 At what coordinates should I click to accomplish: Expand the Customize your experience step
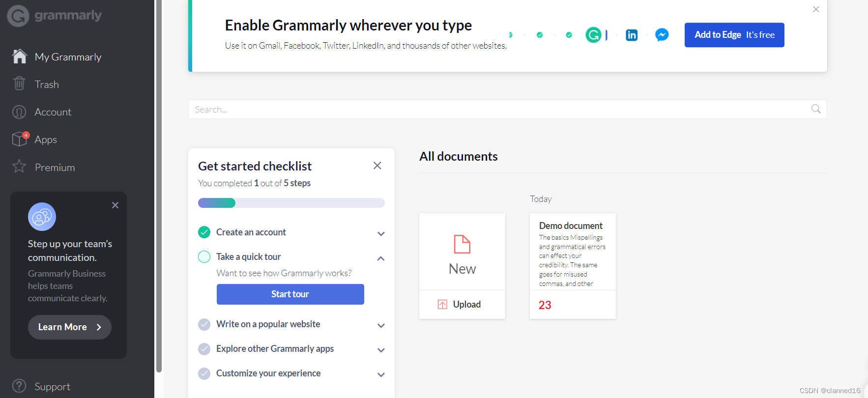coord(381,375)
